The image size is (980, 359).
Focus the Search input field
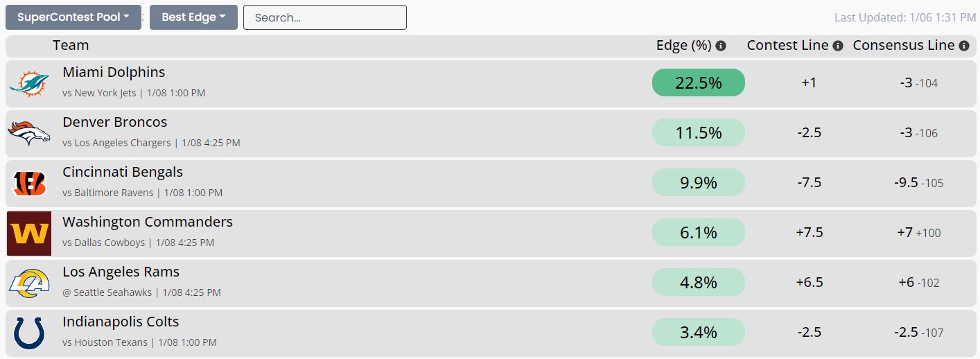(x=324, y=17)
